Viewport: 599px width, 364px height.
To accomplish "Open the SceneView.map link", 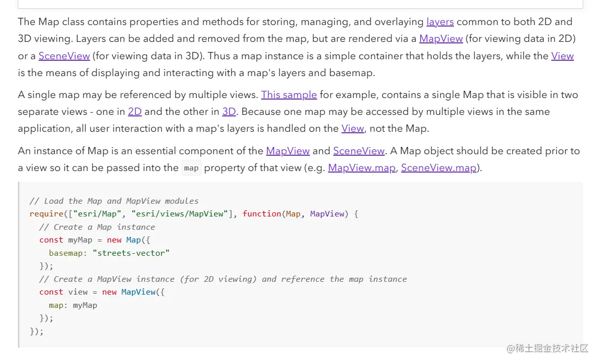I will pyautogui.click(x=439, y=167).
